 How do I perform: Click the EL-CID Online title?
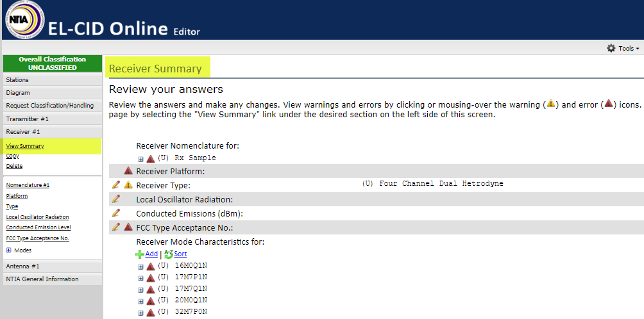click(x=108, y=29)
